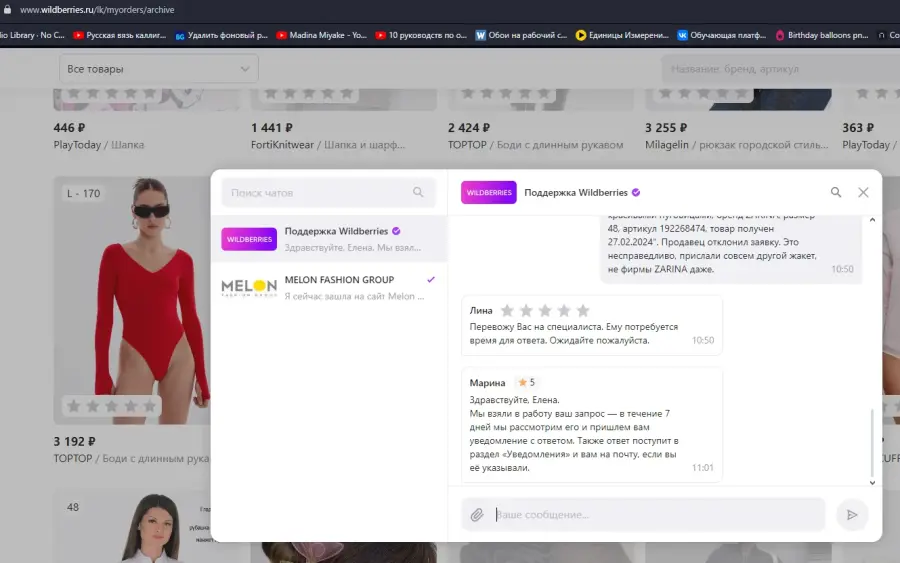Open Milagelin рюкзак городской product
This screenshot has width=900, height=563.
[x=736, y=145]
